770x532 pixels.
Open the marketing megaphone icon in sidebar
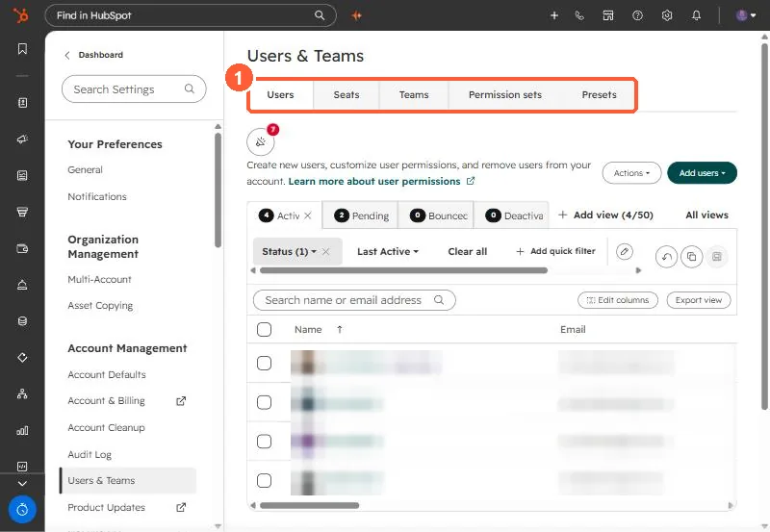(x=22, y=139)
